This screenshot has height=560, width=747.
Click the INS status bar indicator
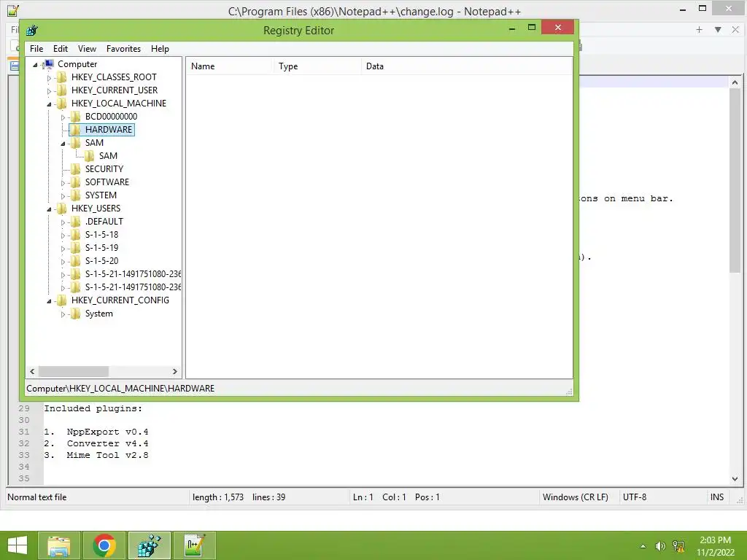point(717,497)
